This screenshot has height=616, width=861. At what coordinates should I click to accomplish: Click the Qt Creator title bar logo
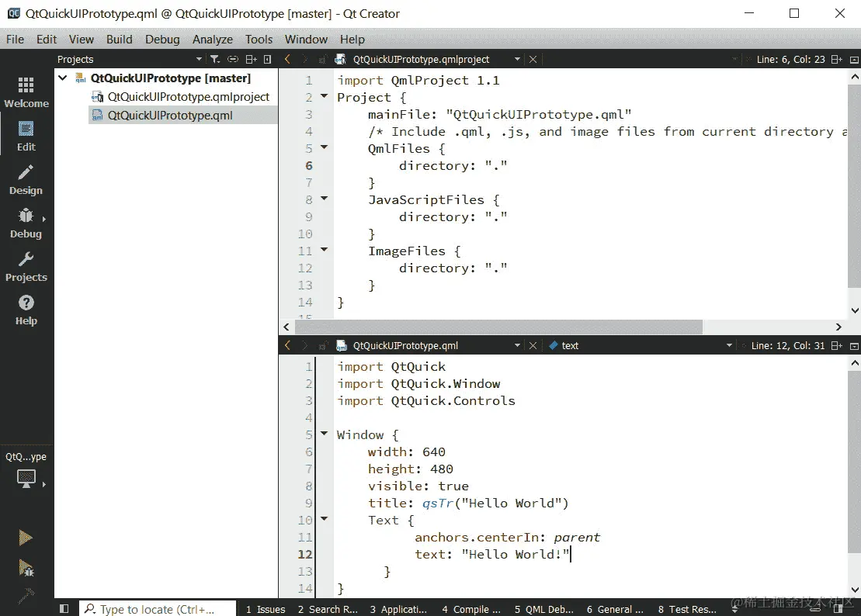[14, 13]
